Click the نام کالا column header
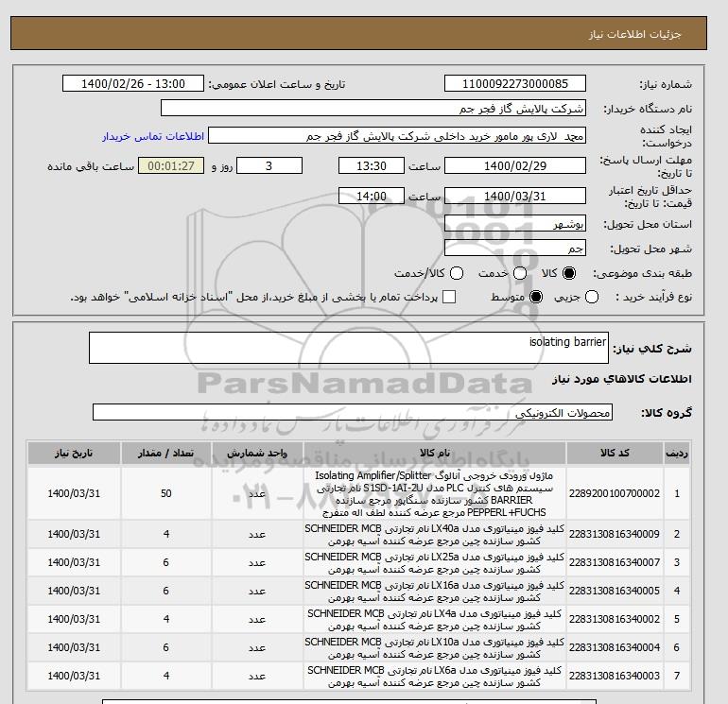This screenshot has width=728, height=704. coord(435,453)
